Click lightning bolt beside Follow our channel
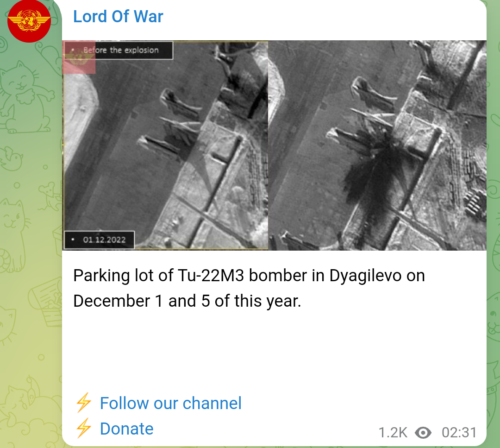 (83, 403)
